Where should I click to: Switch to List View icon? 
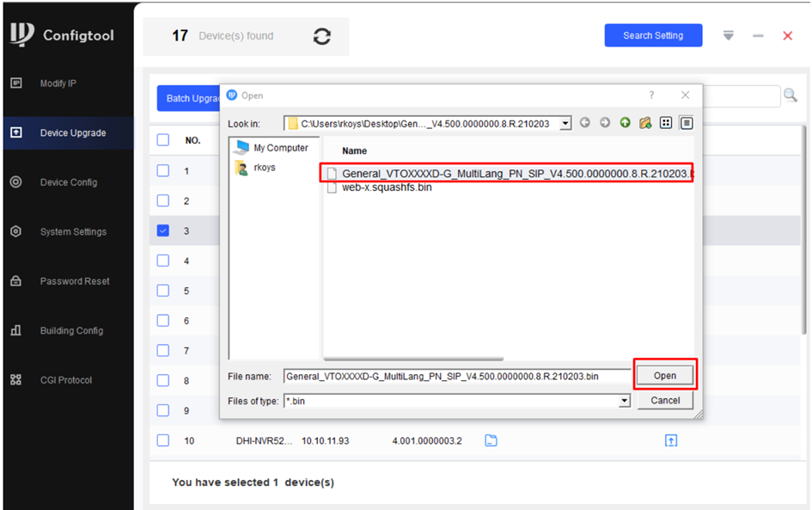pos(666,123)
